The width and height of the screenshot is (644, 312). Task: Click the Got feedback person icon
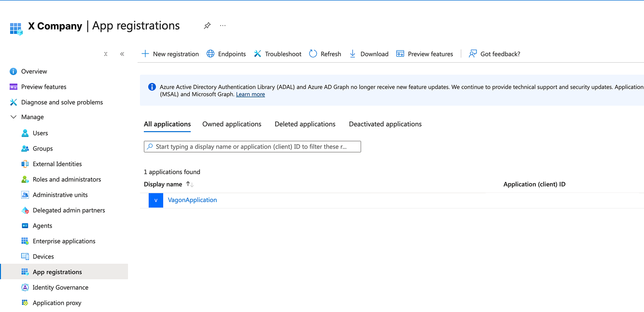coord(473,54)
